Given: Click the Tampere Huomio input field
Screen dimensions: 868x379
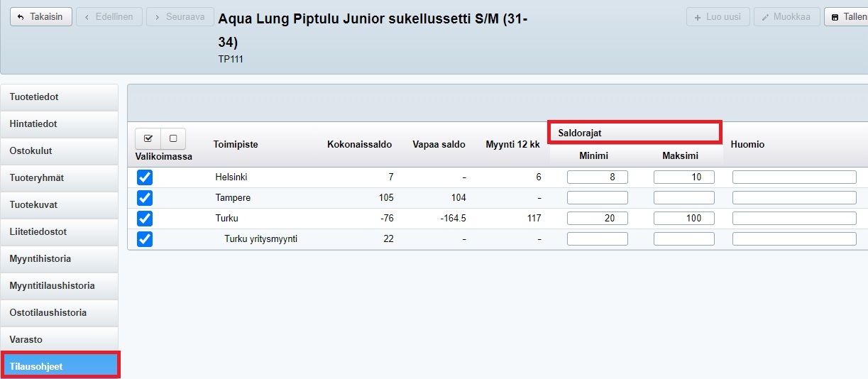Looking at the screenshot, I should [x=794, y=198].
